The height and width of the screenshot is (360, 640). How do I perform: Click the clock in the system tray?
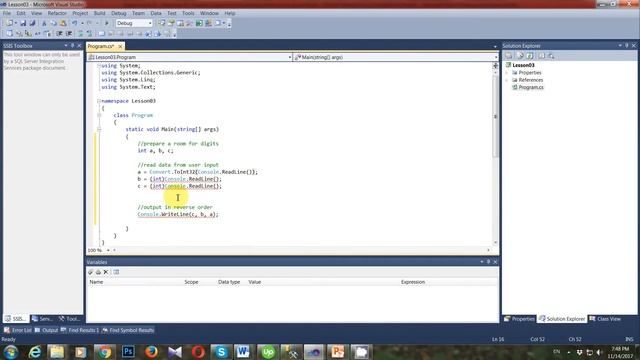click(x=620, y=352)
